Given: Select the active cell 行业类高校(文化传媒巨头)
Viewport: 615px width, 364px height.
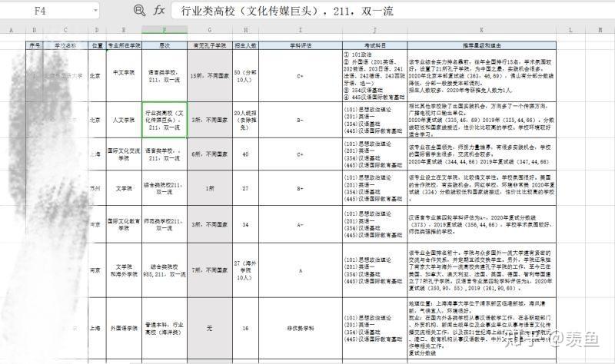Looking at the screenshot, I should coord(165,120).
